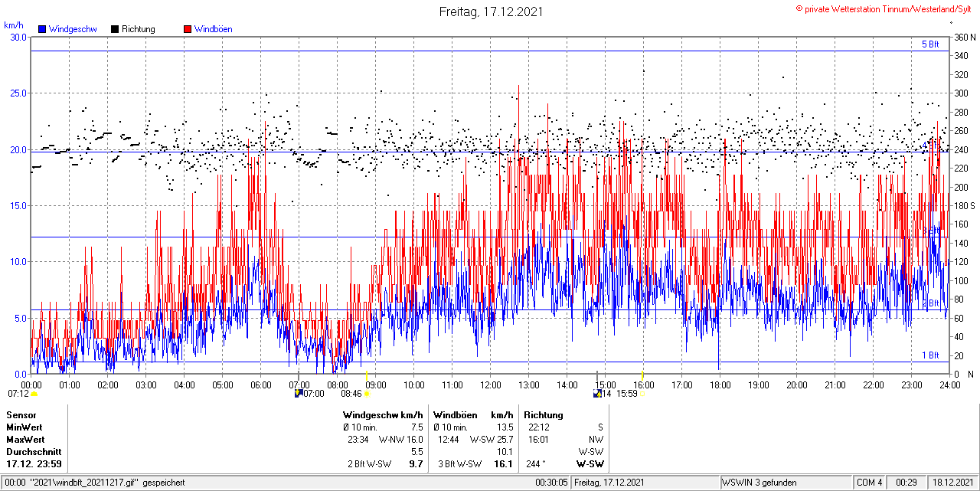Click the moon phase icon left of 07:00 label

298,394
